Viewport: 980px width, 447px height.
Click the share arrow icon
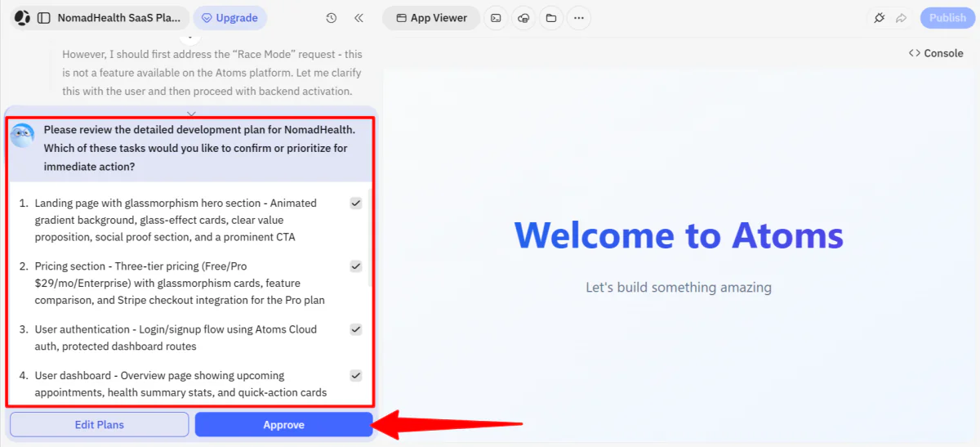[902, 18]
